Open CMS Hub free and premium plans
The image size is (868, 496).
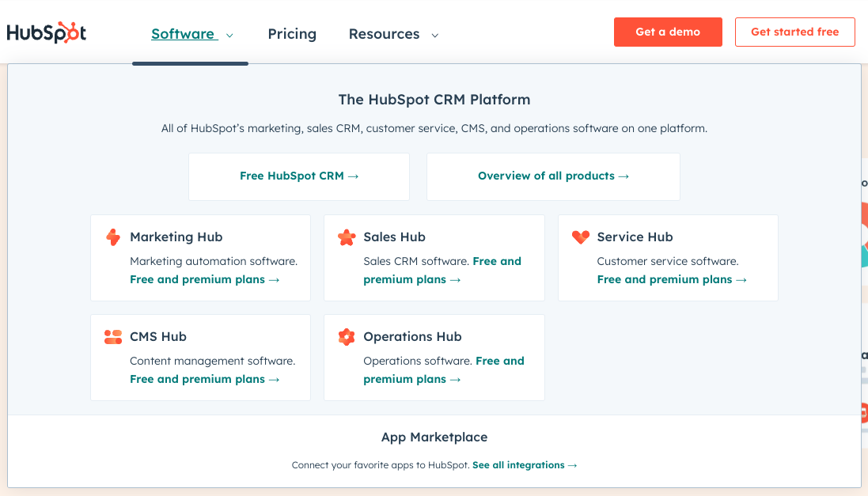204,379
